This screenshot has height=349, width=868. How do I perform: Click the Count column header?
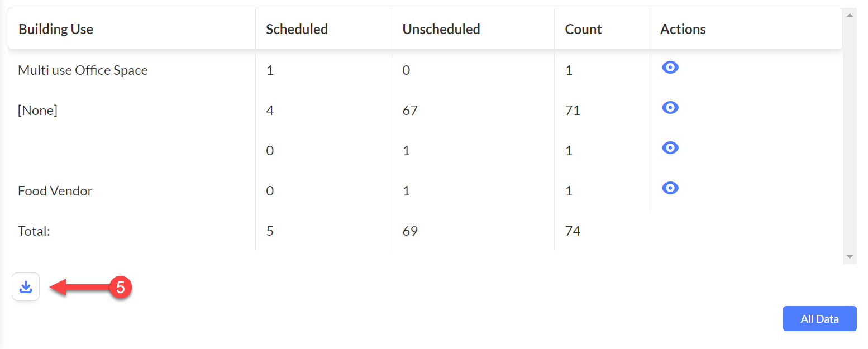583,29
